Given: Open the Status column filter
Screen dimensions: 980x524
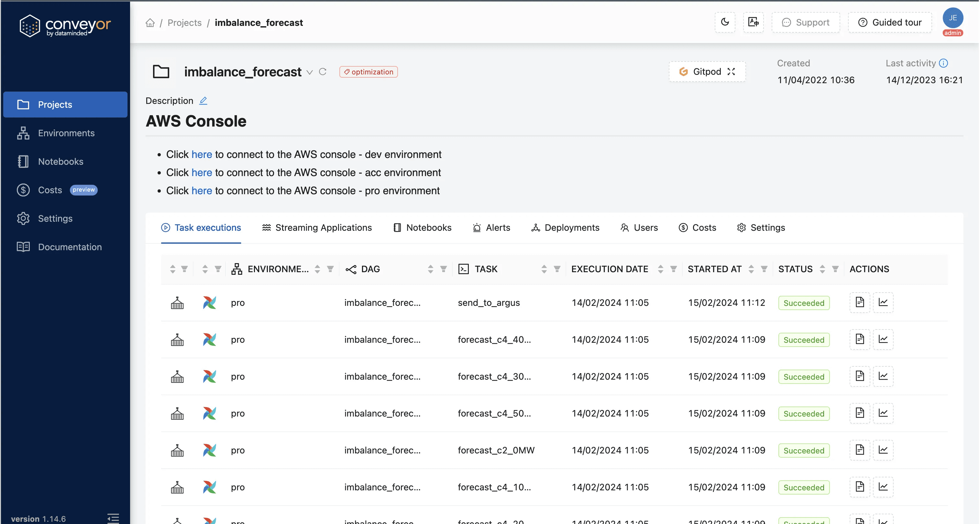Looking at the screenshot, I should [835, 269].
